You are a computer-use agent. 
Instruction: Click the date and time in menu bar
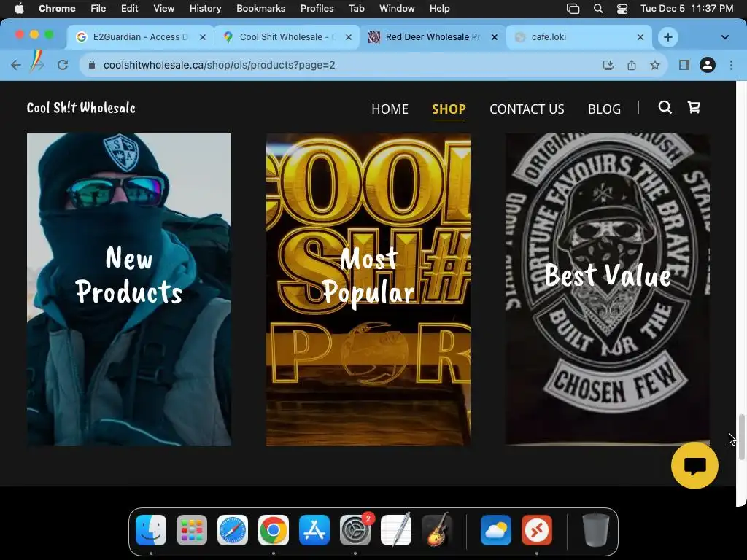point(686,9)
